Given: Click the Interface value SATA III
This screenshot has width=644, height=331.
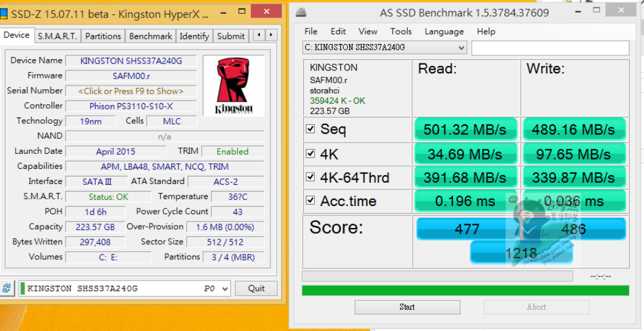Looking at the screenshot, I should (97, 182).
